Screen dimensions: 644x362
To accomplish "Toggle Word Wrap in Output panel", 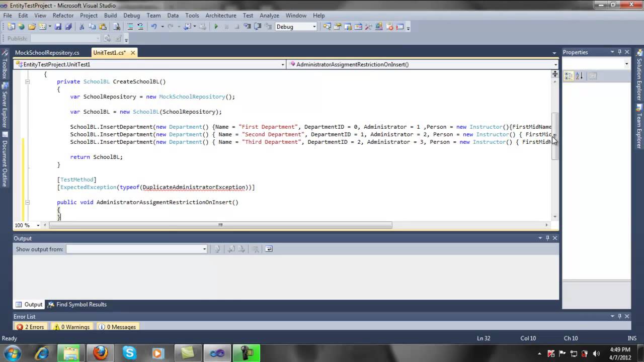I will point(269,249).
